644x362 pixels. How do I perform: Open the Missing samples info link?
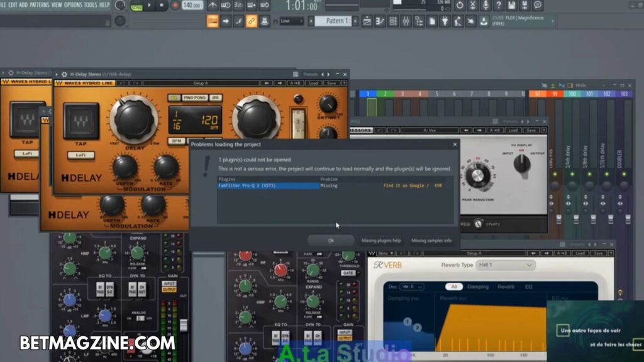[x=431, y=241]
